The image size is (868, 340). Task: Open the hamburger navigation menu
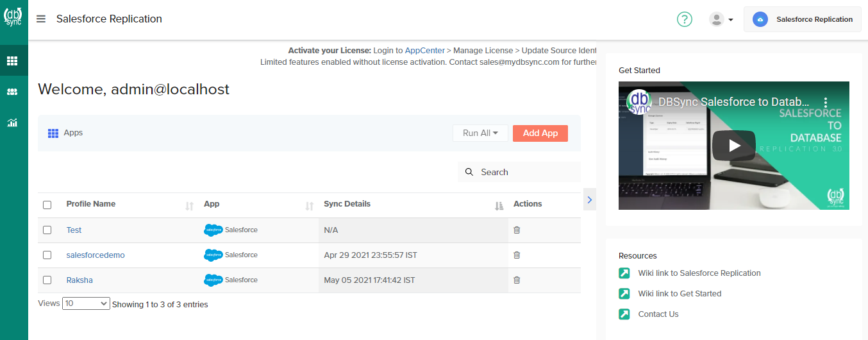tap(41, 19)
